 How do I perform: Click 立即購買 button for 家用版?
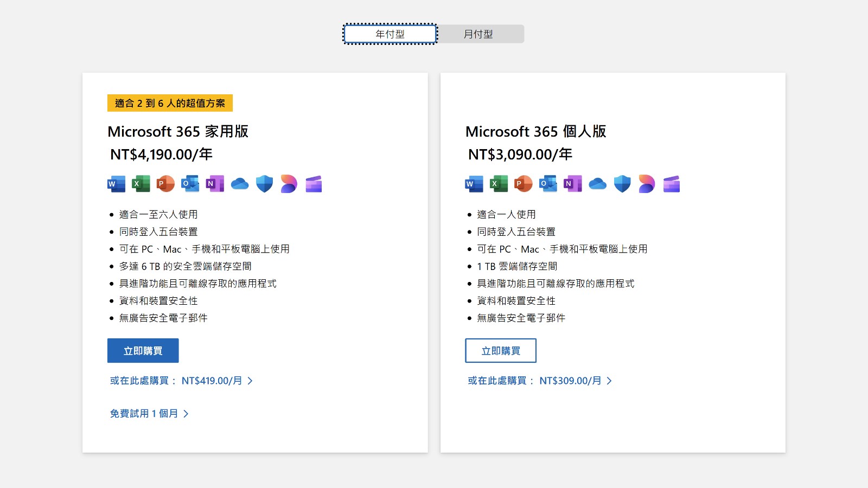point(143,351)
